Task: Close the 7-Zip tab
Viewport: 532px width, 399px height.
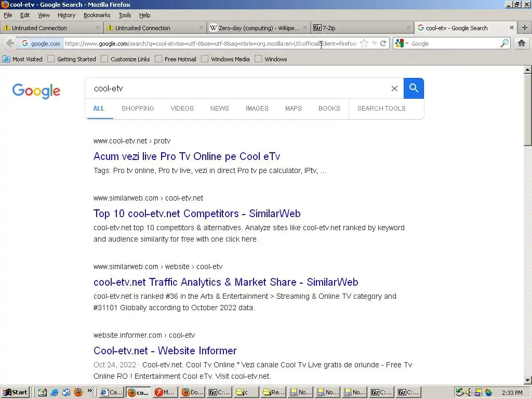Action: (408, 28)
